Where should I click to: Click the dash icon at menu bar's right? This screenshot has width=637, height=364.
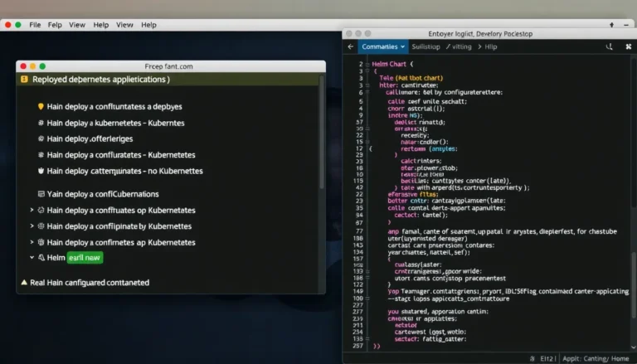[626, 25]
